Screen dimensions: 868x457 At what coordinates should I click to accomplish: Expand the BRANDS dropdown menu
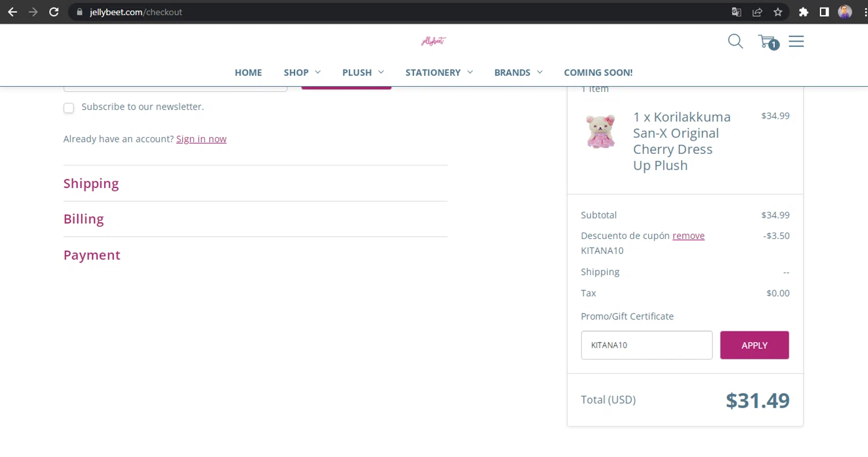(x=518, y=72)
